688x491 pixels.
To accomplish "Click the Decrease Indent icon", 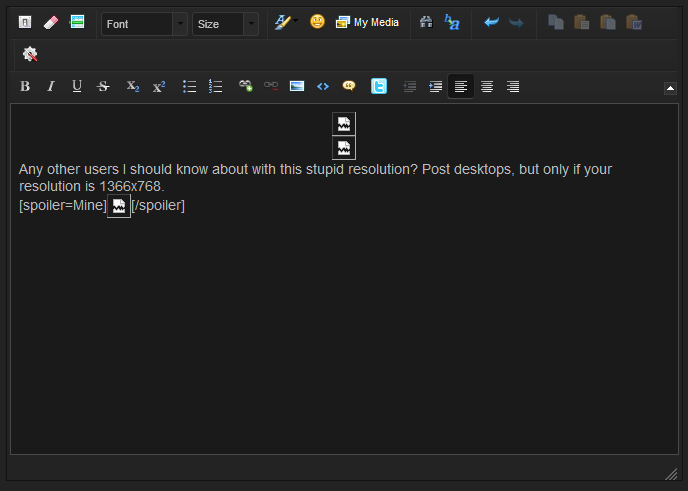I will (409, 86).
